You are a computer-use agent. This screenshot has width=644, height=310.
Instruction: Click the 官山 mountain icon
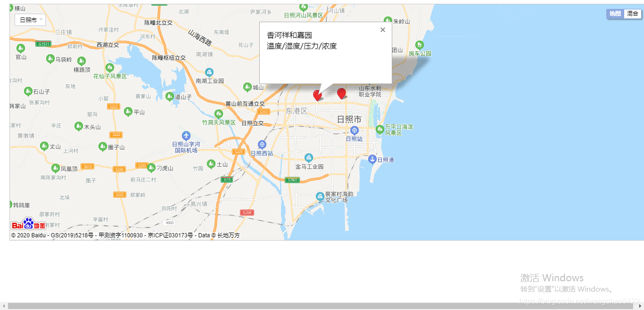click(x=21, y=48)
